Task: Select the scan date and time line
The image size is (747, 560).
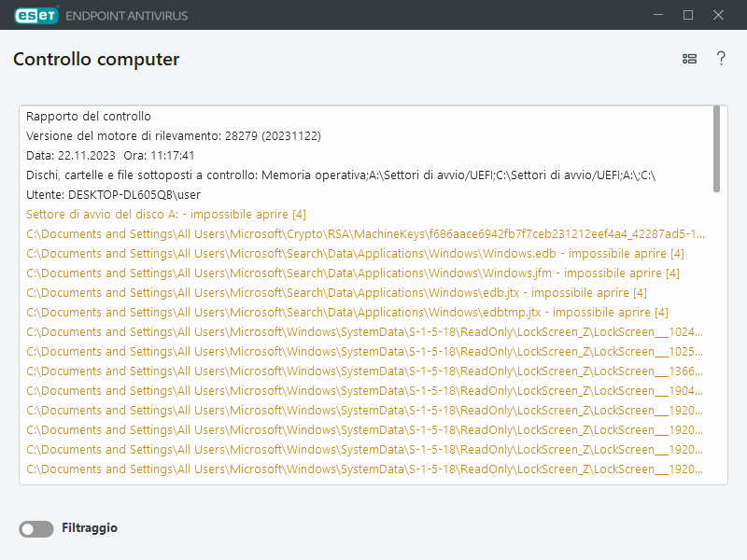Action: point(110,156)
